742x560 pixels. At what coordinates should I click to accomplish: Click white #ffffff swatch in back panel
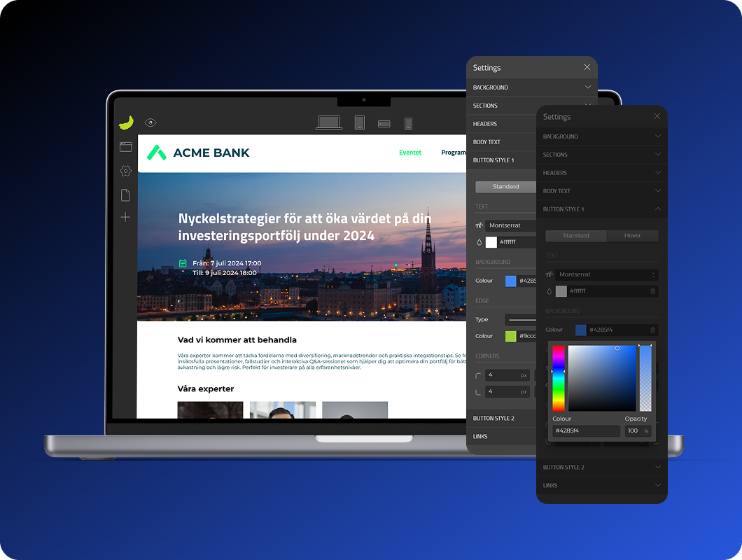pyautogui.click(x=491, y=242)
